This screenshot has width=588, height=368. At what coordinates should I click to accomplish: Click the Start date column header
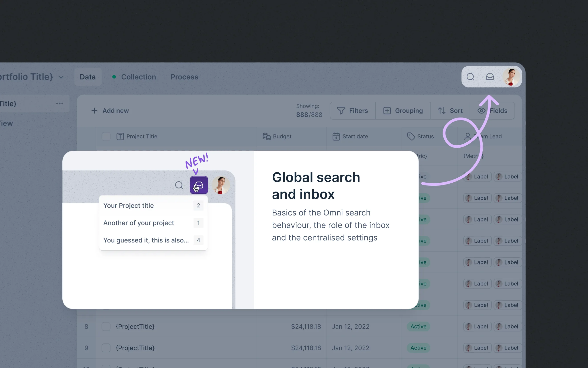(x=350, y=136)
